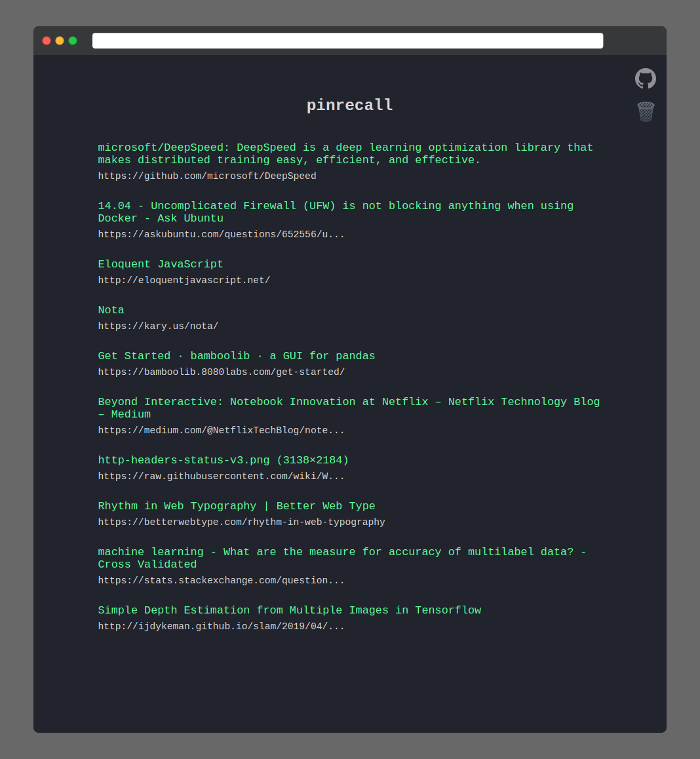Open the Nota bookmark link
Image resolution: width=700 pixels, height=759 pixels.
pos(111,310)
